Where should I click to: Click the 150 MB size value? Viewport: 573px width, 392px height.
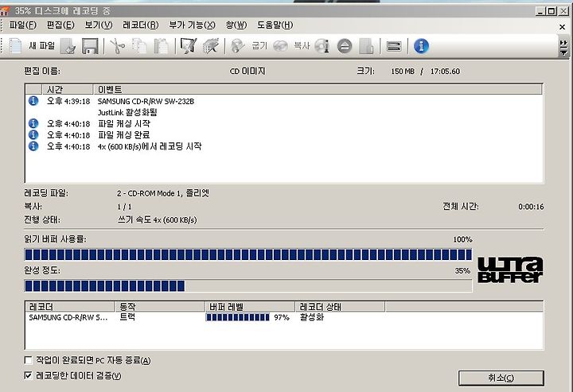403,72
